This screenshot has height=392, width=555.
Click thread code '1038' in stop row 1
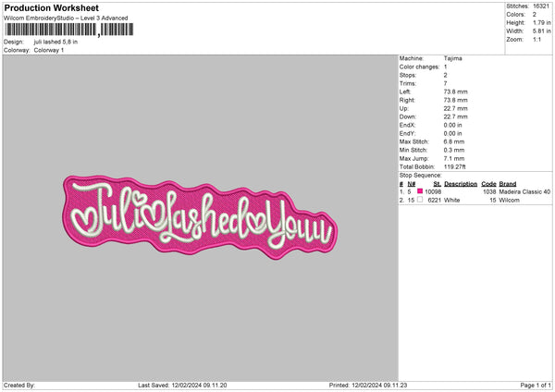489,191
